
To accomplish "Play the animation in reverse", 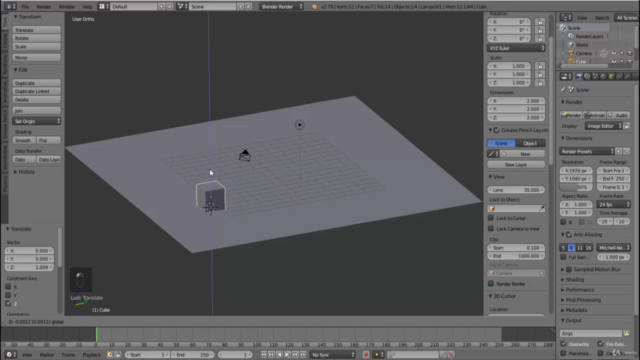I will [279, 355].
